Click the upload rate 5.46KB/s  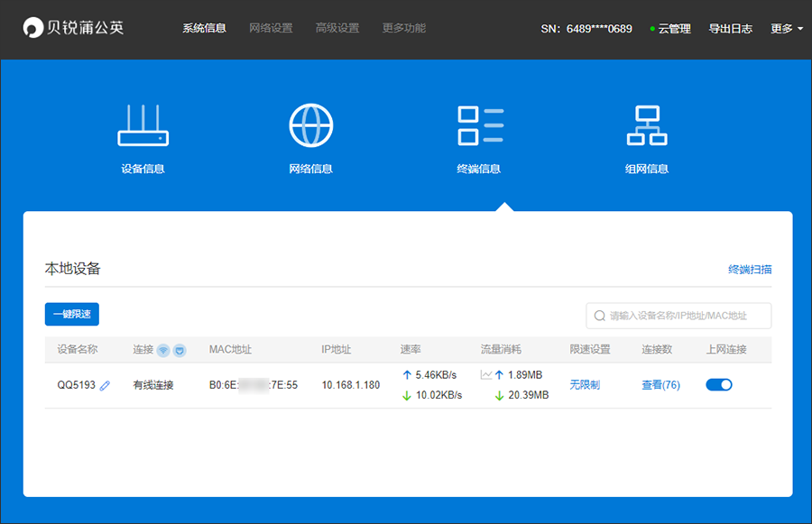436,374
